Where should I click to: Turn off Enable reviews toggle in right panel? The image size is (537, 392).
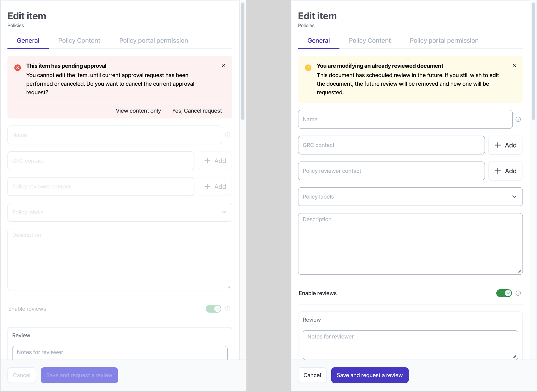click(x=504, y=293)
